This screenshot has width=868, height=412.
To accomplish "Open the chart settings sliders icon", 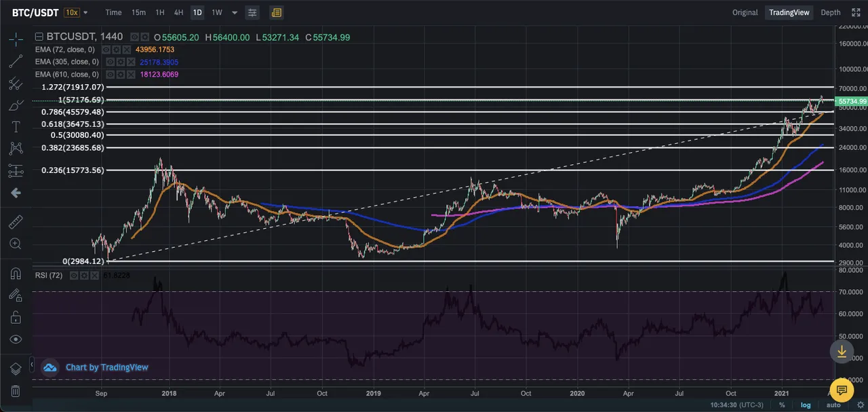I will [x=252, y=12].
